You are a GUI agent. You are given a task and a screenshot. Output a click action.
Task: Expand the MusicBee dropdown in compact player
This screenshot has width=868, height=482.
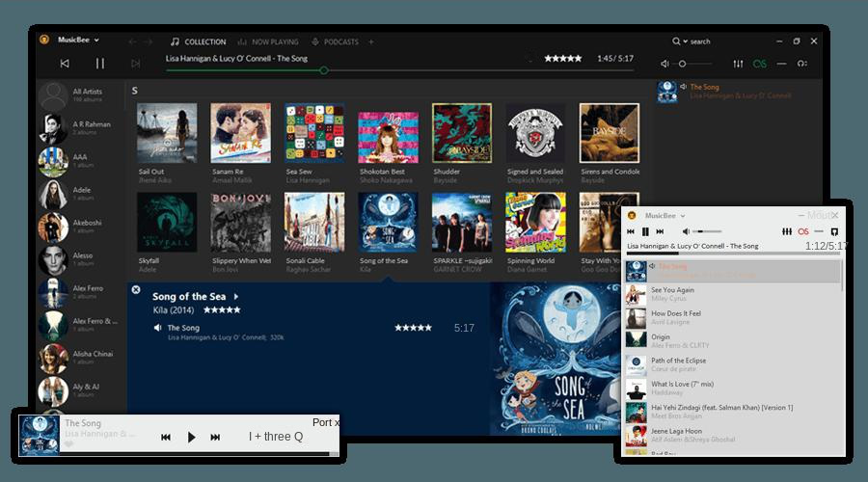[x=682, y=216]
